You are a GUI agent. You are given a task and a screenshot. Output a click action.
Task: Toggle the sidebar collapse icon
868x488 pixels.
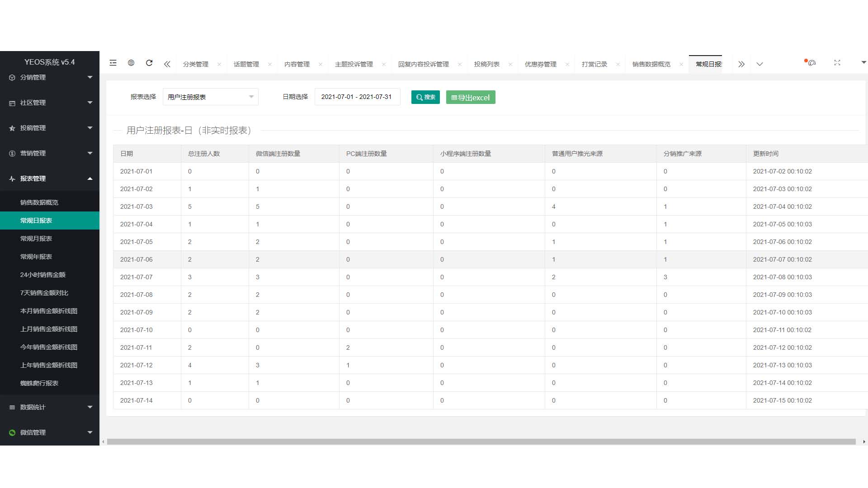pos(113,63)
